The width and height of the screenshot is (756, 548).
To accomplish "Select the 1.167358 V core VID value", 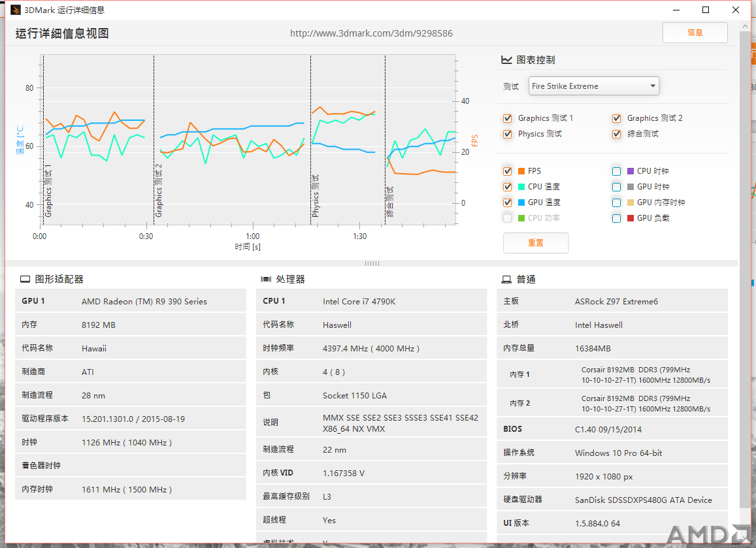I will click(343, 474).
